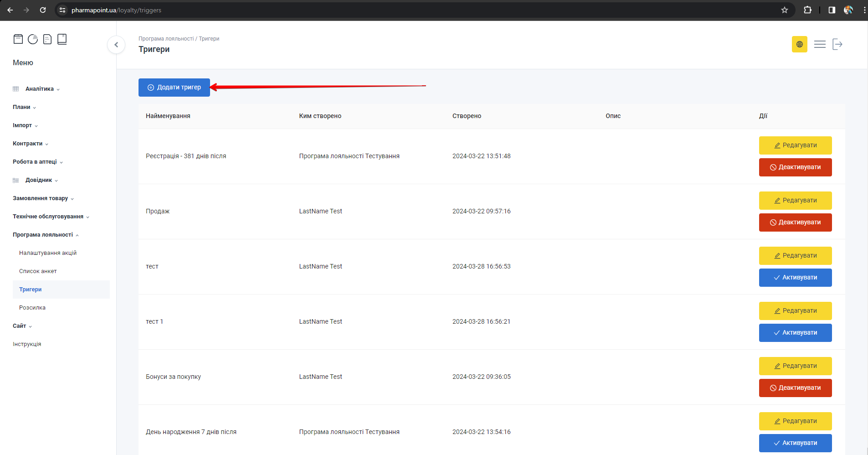Click the document icon in sidebar header
Viewport: 868px width, 455px height.
(47, 39)
